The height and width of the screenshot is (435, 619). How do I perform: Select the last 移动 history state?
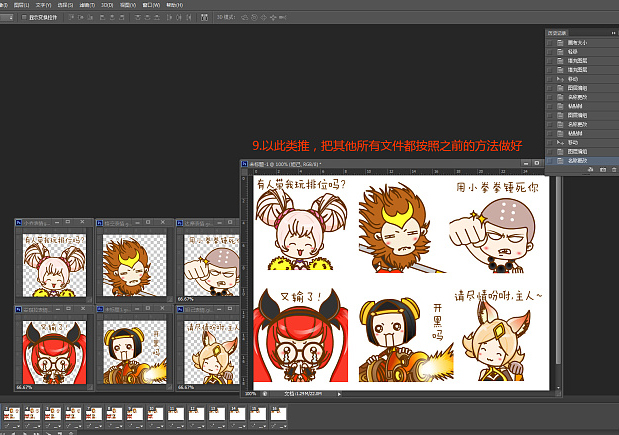[x=582, y=142]
